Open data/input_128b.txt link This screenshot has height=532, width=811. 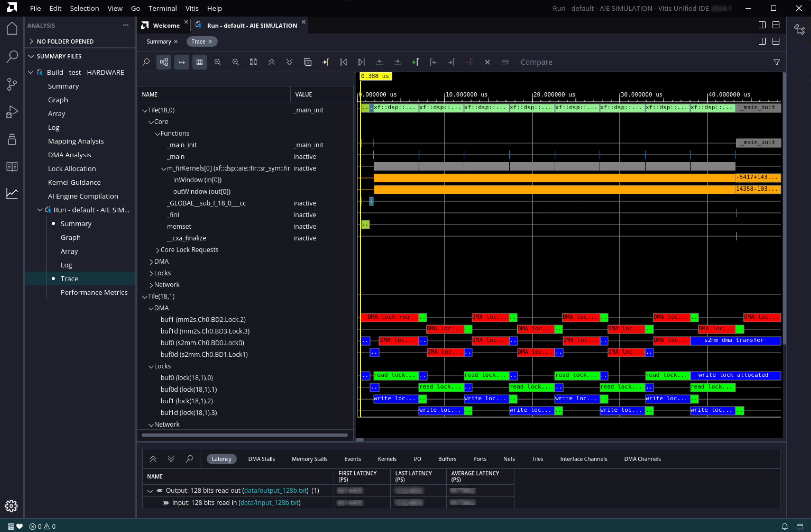click(x=269, y=503)
